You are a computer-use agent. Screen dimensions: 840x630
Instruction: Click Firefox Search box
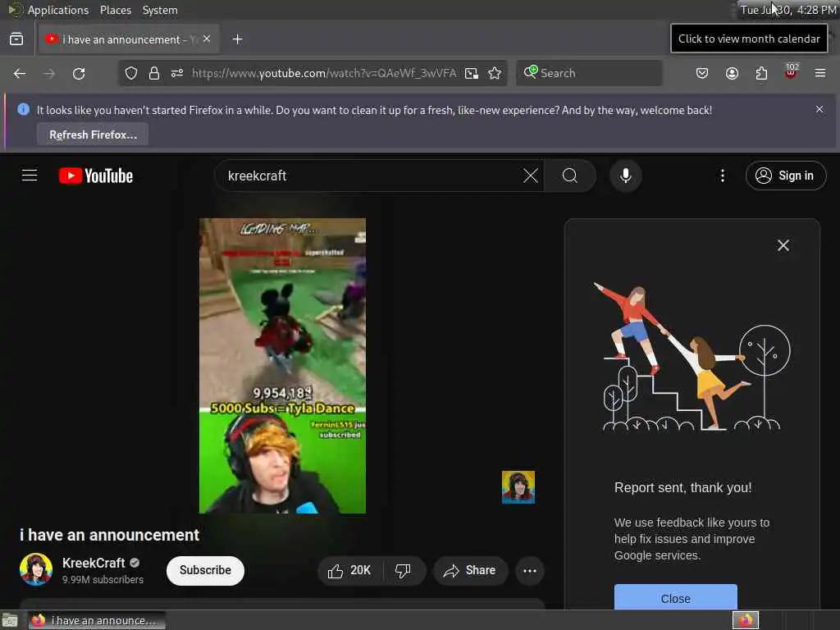point(589,73)
